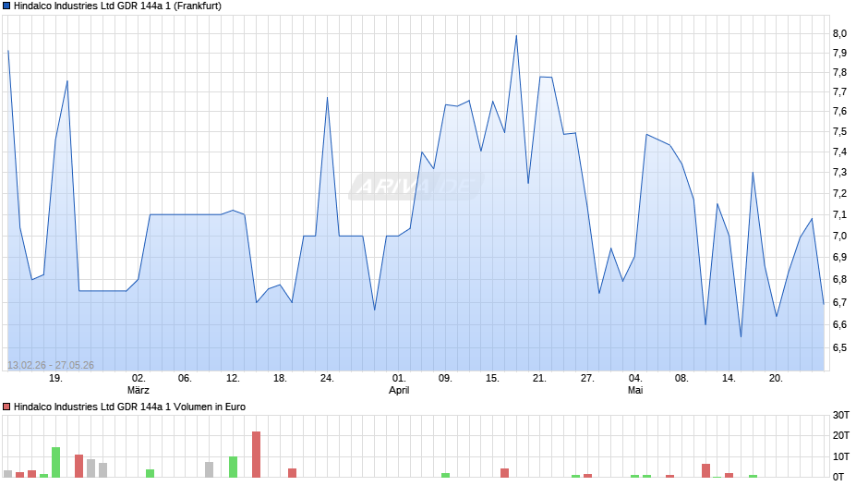Click the date range text '13.02.26 - 27.05.26'
The width and height of the screenshot is (868, 486).
(x=51, y=365)
